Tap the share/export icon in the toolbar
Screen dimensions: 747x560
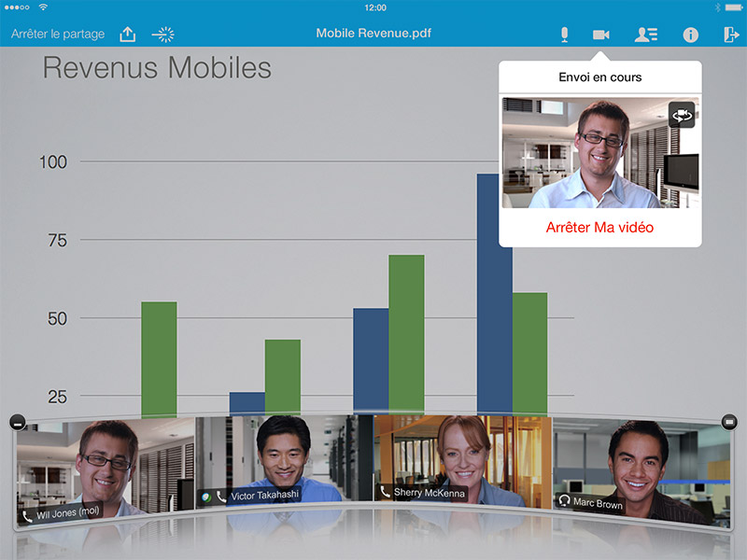point(128,35)
